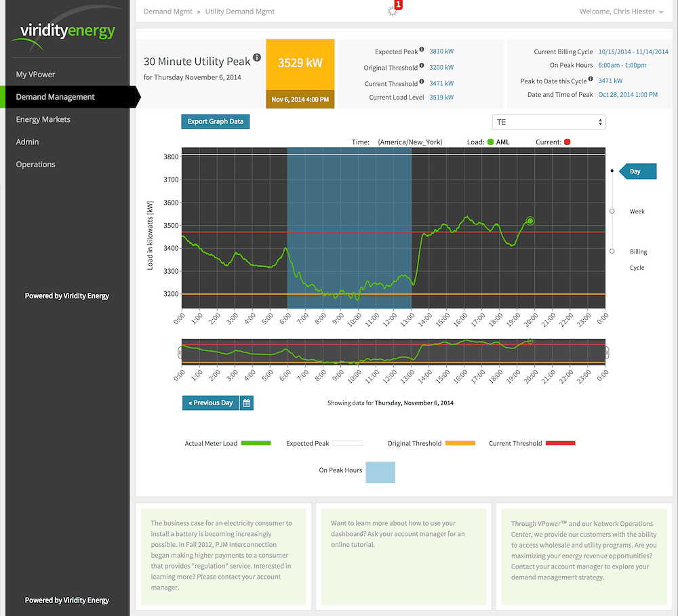Click the Peak to Date this Cycle info icon
678x616 pixels.
[590, 78]
